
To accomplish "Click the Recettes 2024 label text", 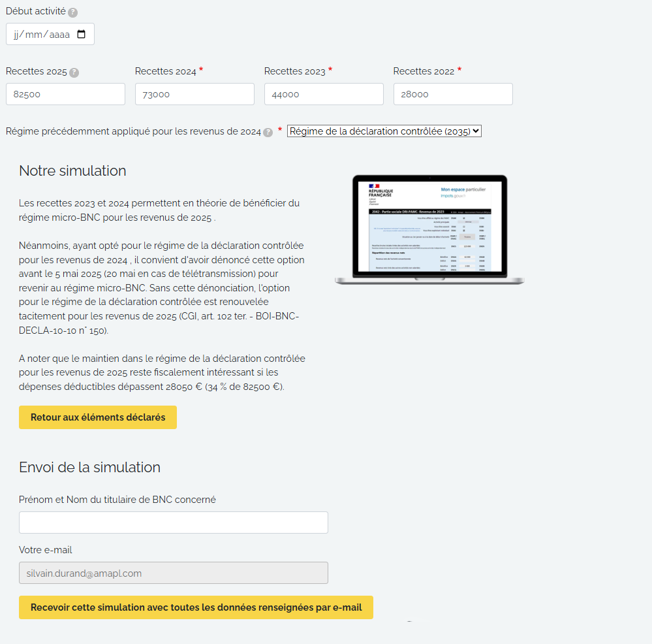I will (x=166, y=71).
